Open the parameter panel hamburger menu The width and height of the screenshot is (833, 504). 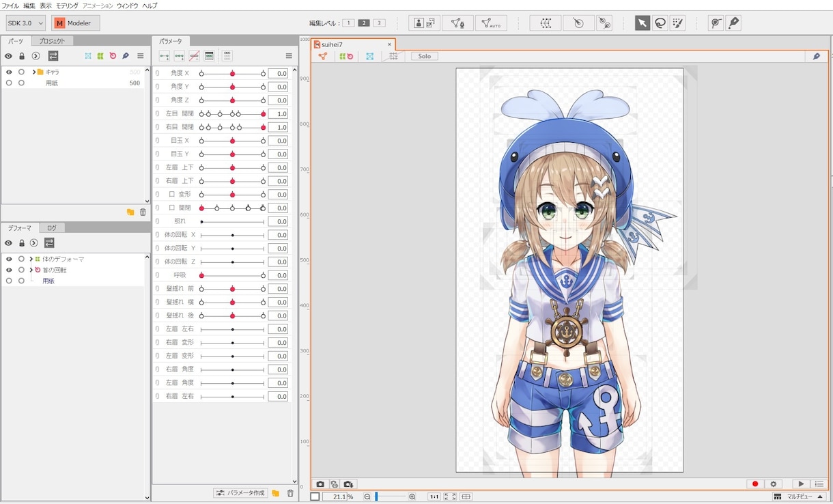click(x=289, y=56)
